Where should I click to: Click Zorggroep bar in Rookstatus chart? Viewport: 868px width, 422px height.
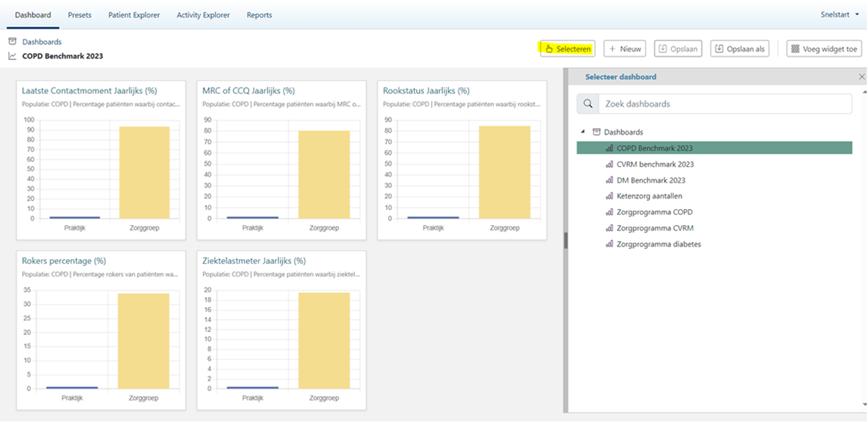tap(505, 173)
